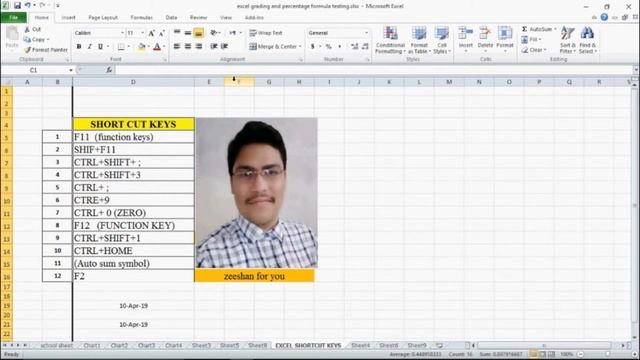
Task: Switch to the Data ribbon tab
Action: 171,18
